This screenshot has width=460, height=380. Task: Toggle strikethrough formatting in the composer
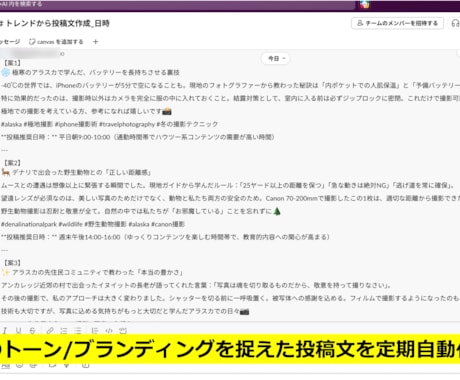pos(32,330)
